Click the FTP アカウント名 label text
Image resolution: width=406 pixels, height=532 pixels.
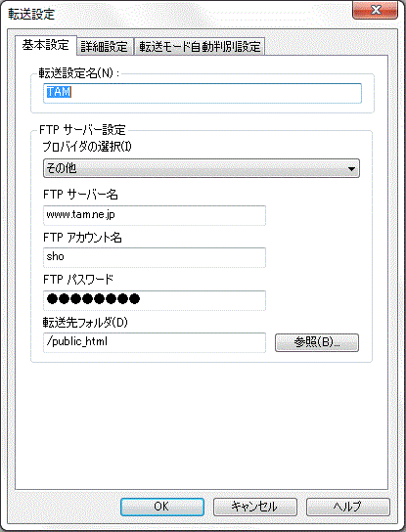tap(82, 238)
